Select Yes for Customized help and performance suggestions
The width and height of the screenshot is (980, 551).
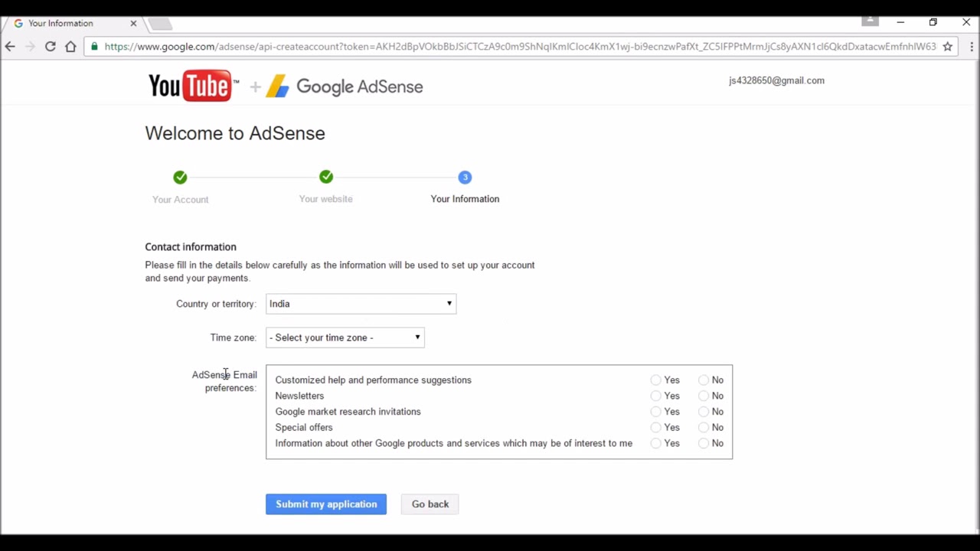[655, 380]
